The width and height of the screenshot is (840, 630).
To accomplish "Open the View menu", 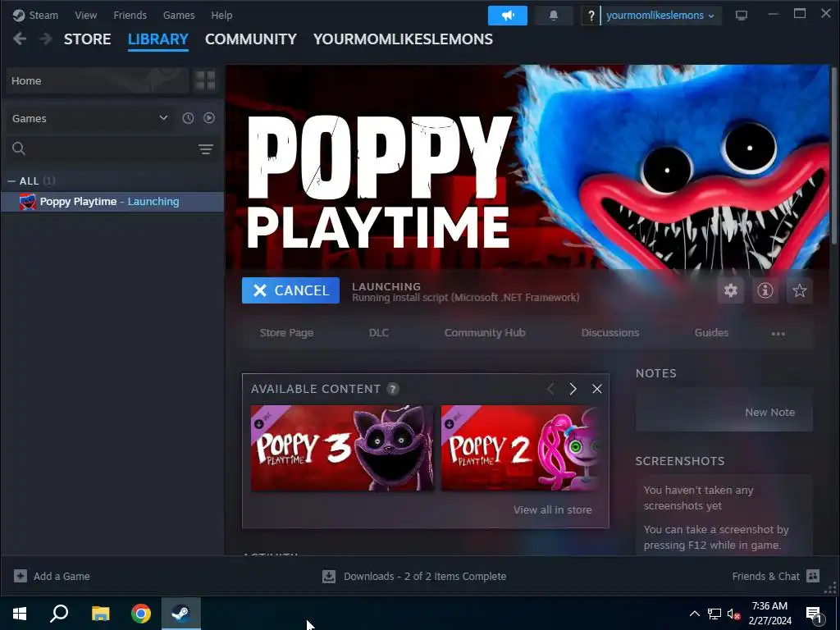I will pyautogui.click(x=85, y=15).
